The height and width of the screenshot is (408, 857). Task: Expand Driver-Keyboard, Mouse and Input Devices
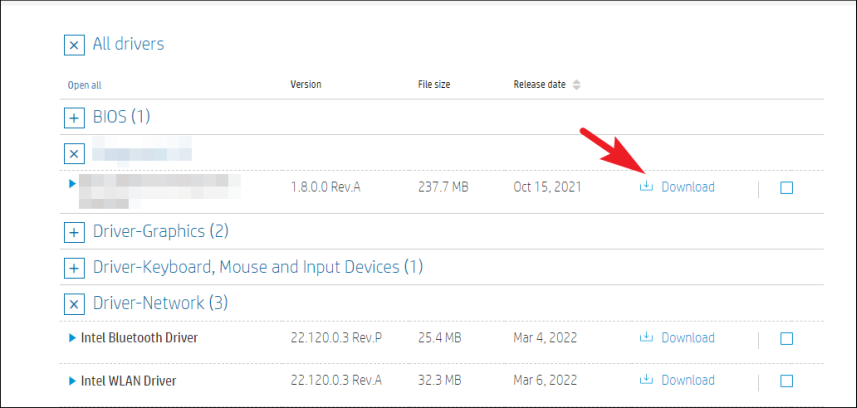(x=74, y=268)
